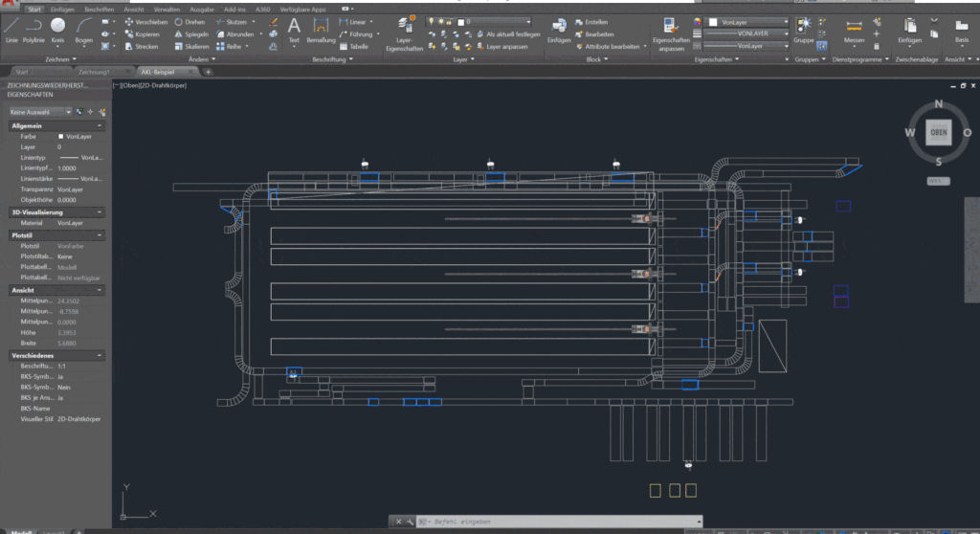Click Layer anpassen button

click(x=501, y=46)
